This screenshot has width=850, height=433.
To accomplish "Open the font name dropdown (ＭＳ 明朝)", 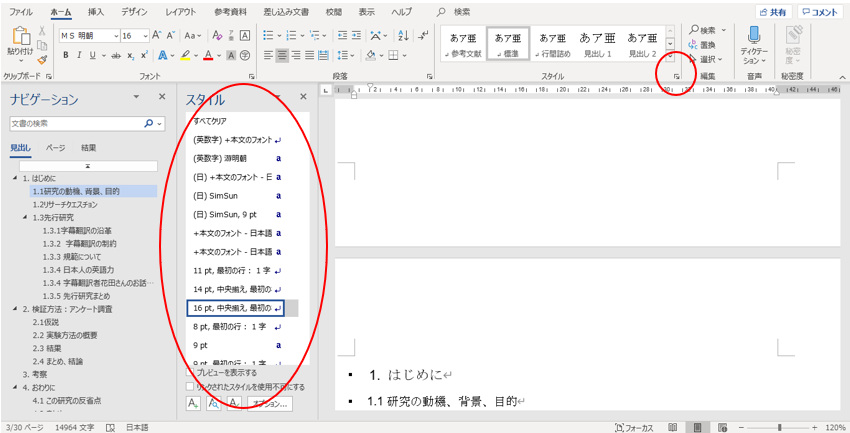I will [116, 36].
